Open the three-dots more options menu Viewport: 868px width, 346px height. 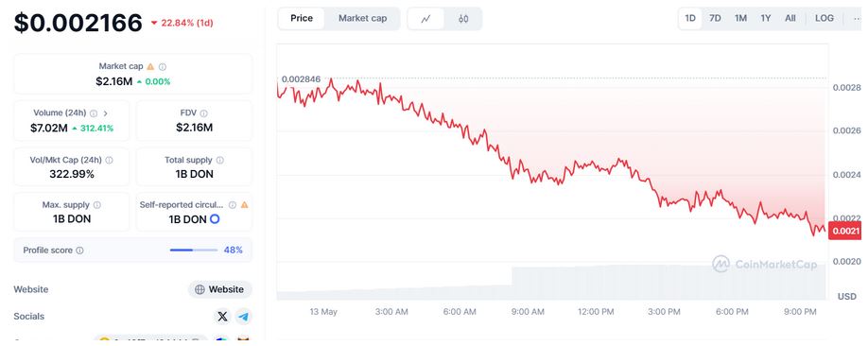tap(858, 18)
